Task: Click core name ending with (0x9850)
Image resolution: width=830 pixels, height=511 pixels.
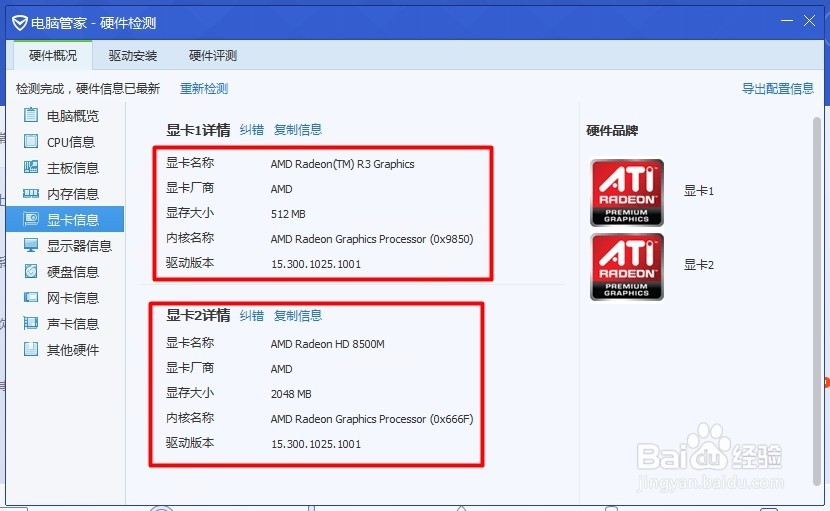Action: click(x=372, y=239)
